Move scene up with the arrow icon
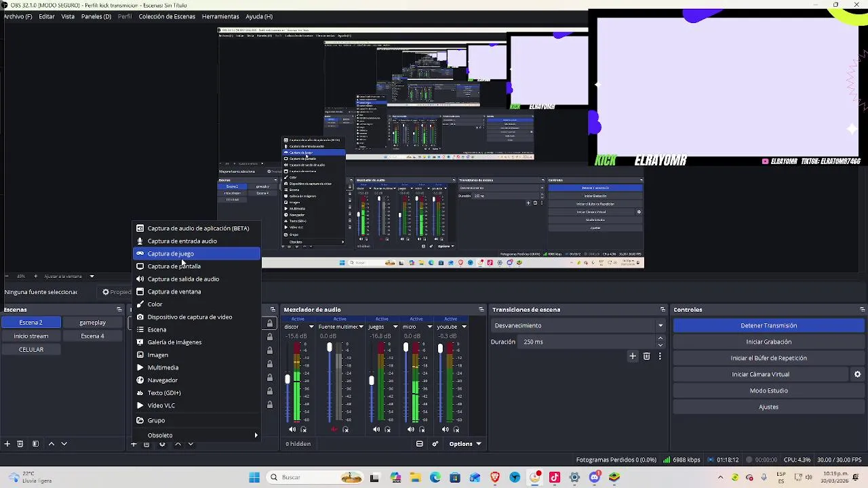Screen dimensions: 868x488 [x=51, y=444]
